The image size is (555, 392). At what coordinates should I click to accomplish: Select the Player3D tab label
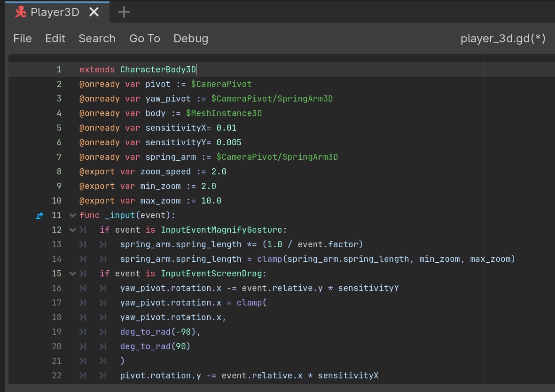click(x=55, y=12)
